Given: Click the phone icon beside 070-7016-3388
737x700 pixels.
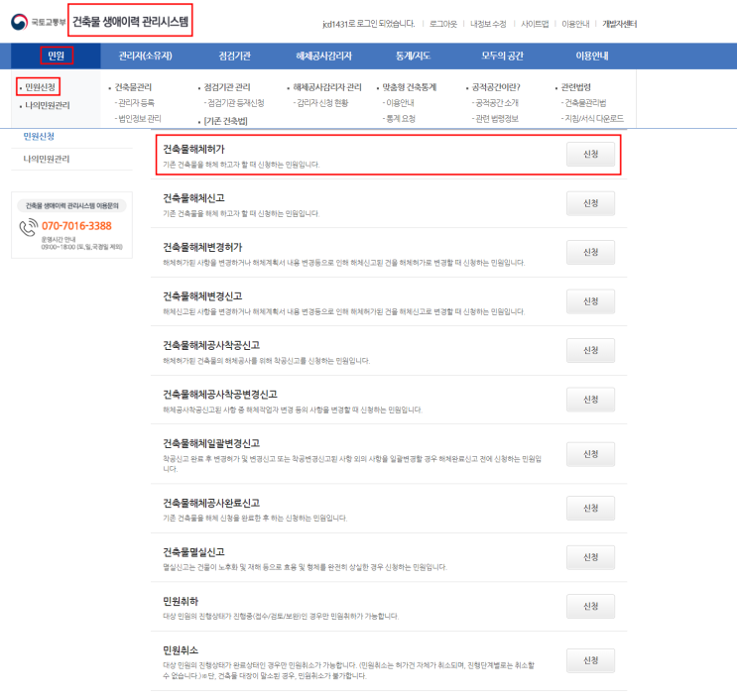Looking at the screenshot, I should (29, 227).
